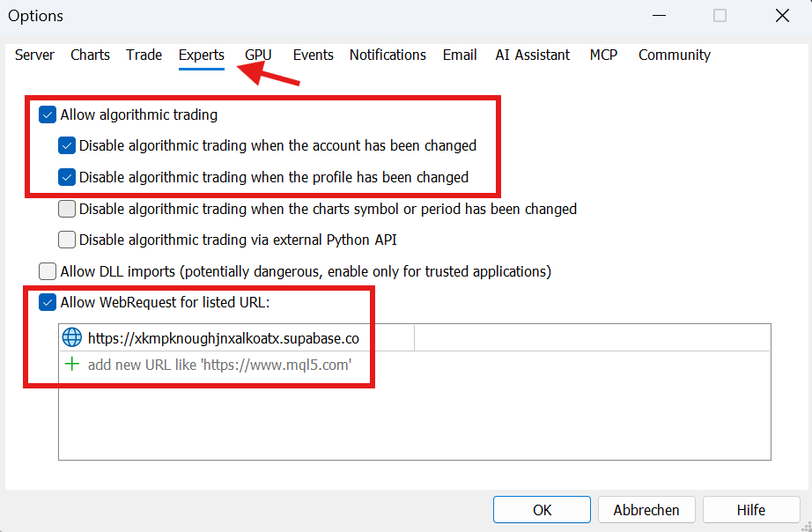The height and width of the screenshot is (532, 812).
Task: Switch to the Charts tab
Action: (90, 55)
